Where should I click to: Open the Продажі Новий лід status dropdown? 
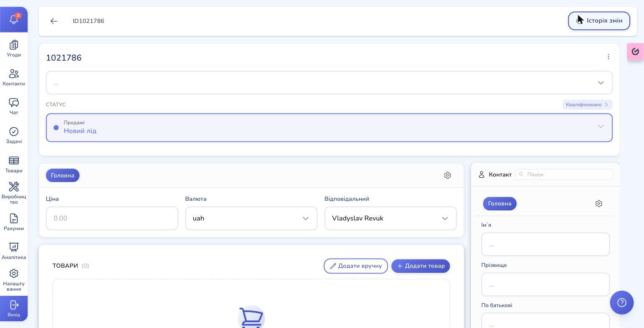pos(329,128)
